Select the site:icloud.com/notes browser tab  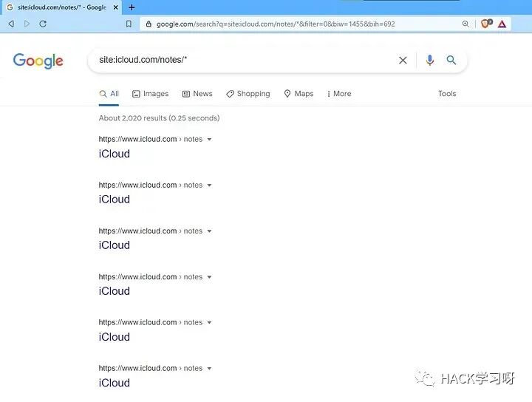coord(62,7)
